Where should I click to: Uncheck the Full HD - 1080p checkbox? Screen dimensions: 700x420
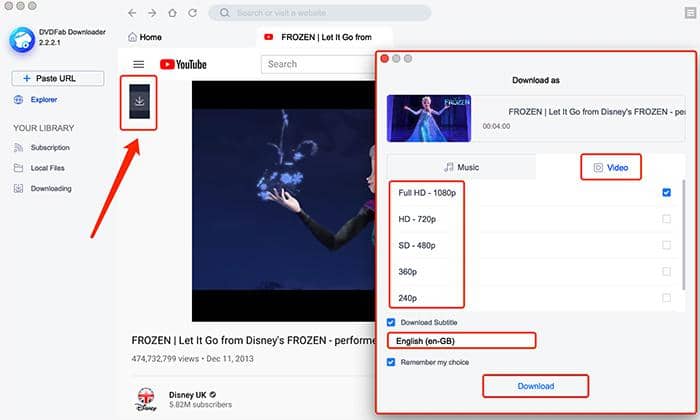pyautogui.click(x=667, y=193)
